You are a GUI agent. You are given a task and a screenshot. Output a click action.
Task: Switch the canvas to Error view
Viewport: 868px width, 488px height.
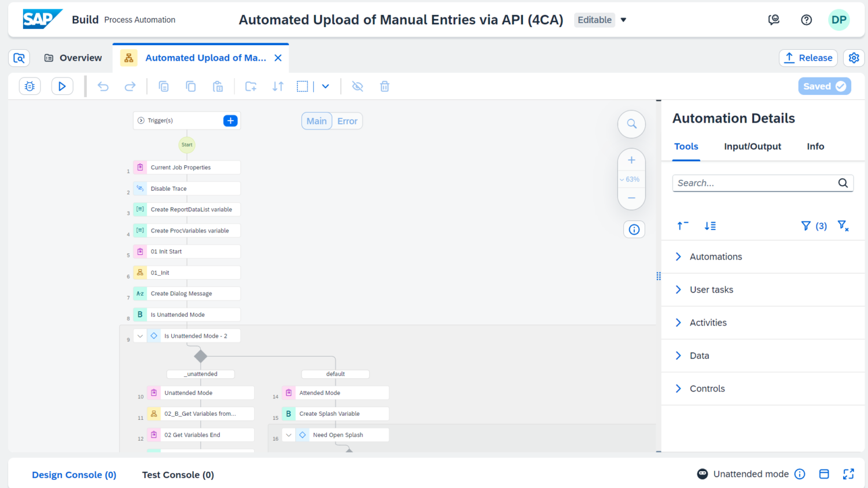point(347,121)
